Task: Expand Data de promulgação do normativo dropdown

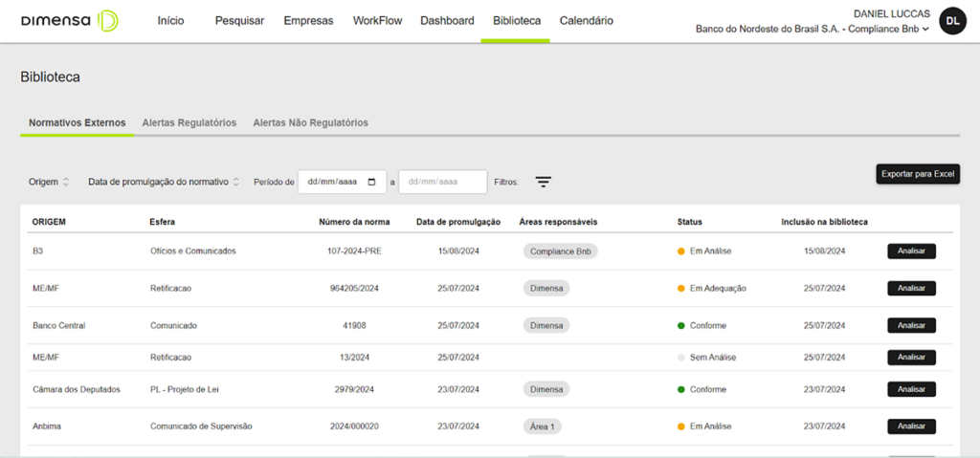Action: [x=164, y=182]
